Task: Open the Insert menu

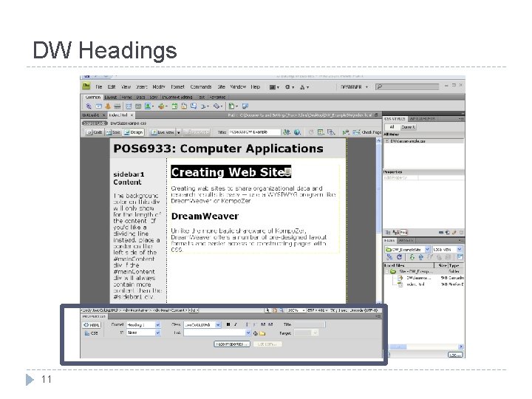Action: [x=141, y=87]
